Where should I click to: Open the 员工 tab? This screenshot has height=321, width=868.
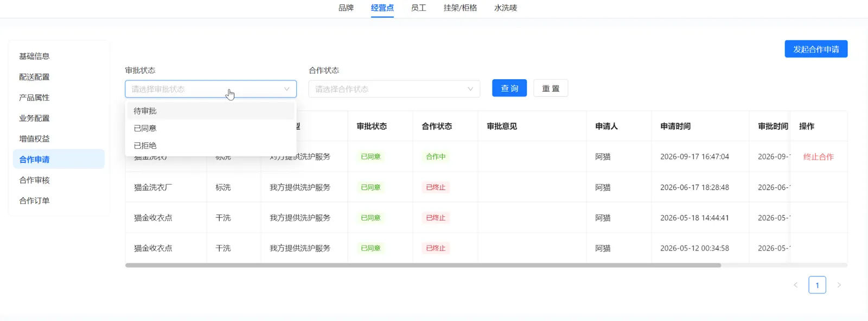(x=418, y=8)
